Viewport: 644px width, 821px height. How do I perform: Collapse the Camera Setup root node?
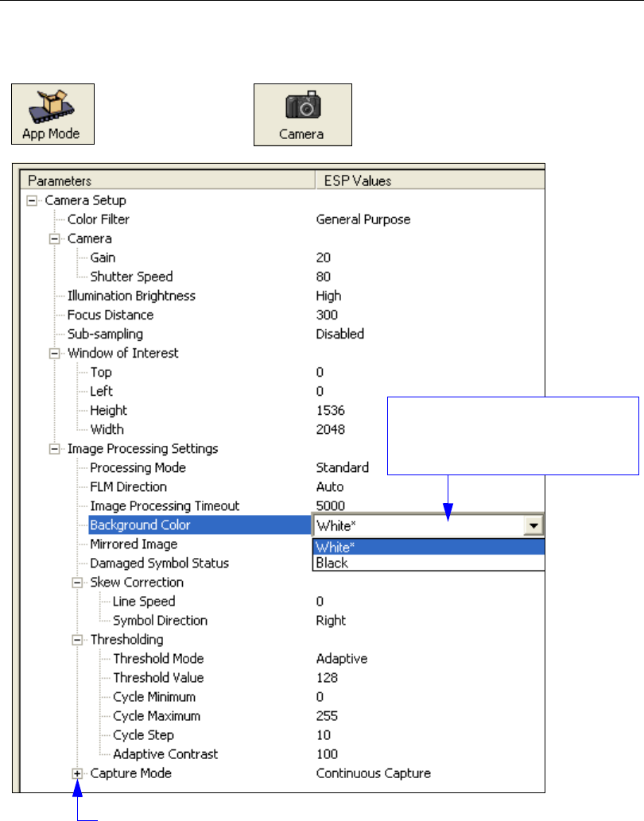click(32, 200)
